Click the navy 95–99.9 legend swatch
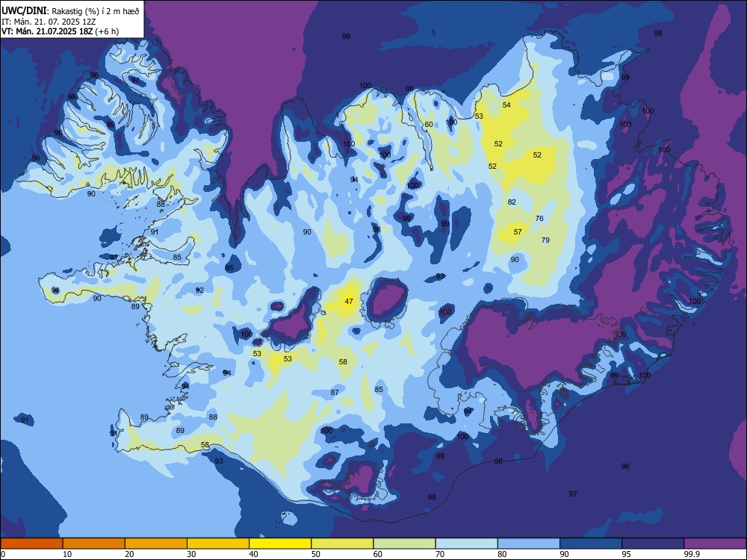This screenshot has height=560, width=747. tap(653, 544)
